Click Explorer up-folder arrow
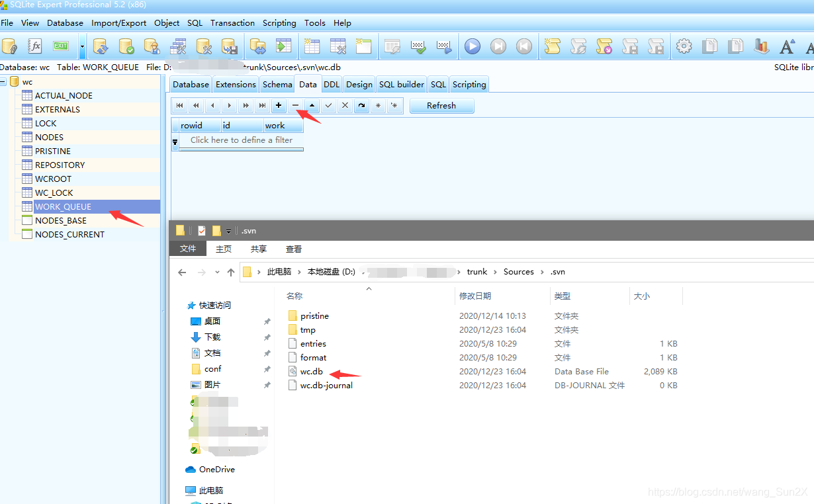The image size is (814, 504). pos(231,272)
